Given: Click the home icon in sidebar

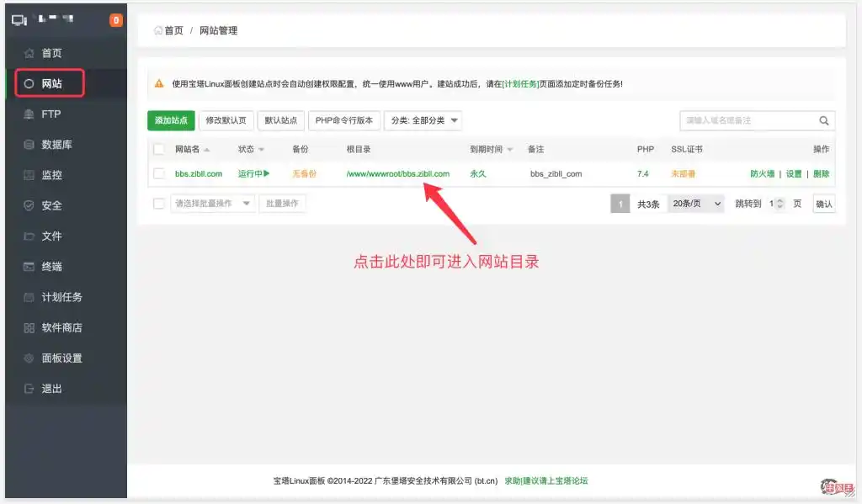Looking at the screenshot, I should [x=29, y=53].
